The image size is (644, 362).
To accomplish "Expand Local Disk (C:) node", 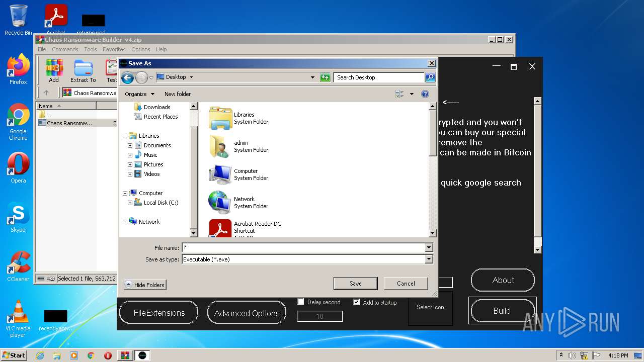I will point(130,203).
